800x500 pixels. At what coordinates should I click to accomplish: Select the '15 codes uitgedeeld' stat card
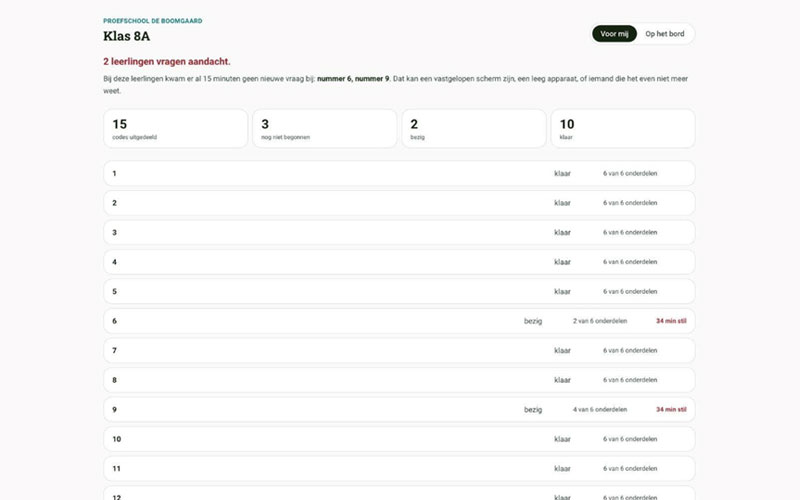tap(176, 129)
